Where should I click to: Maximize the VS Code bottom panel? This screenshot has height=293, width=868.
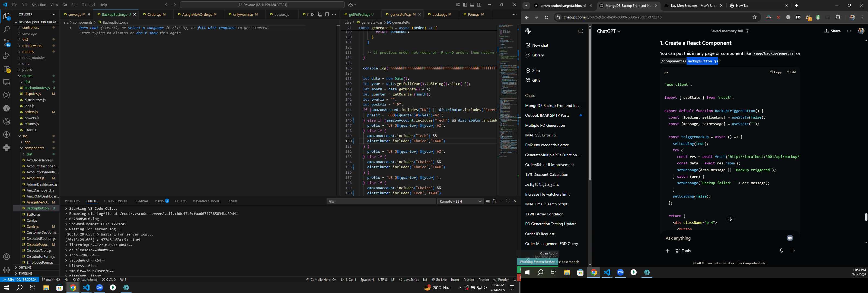508,201
